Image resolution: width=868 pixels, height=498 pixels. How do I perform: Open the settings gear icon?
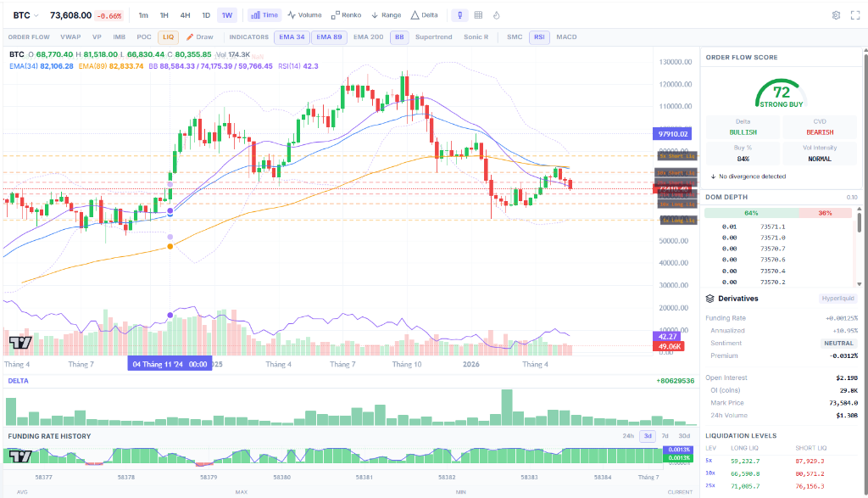click(x=836, y=15)
